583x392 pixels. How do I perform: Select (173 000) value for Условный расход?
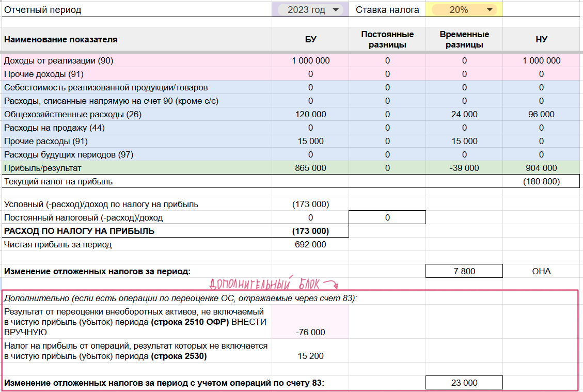[x=310, y=204]
